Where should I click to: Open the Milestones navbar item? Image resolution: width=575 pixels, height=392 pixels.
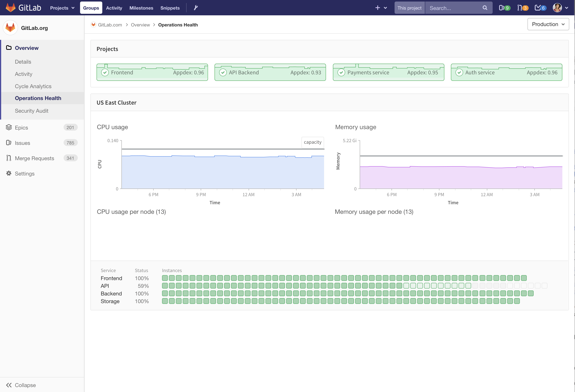[141, 8]
